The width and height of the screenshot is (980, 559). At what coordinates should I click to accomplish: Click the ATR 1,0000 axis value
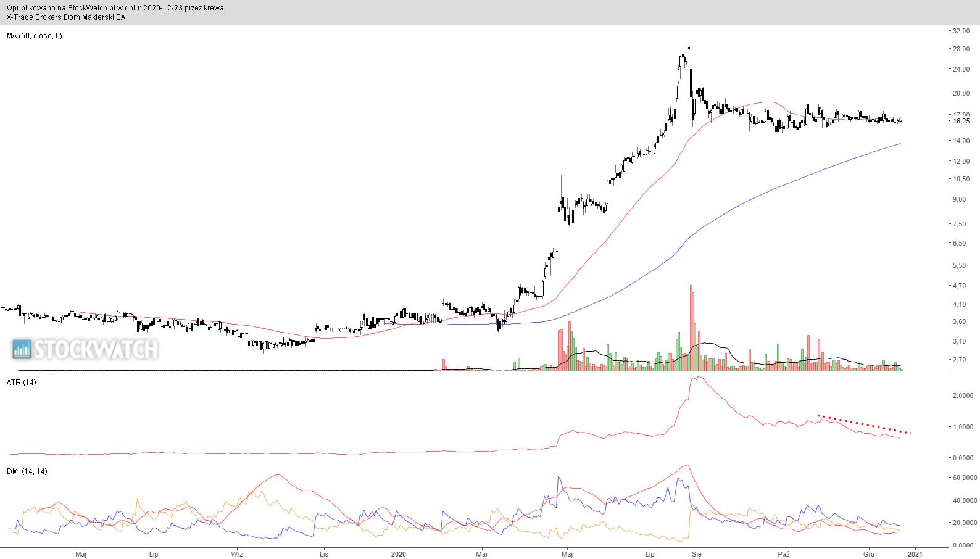963,427
